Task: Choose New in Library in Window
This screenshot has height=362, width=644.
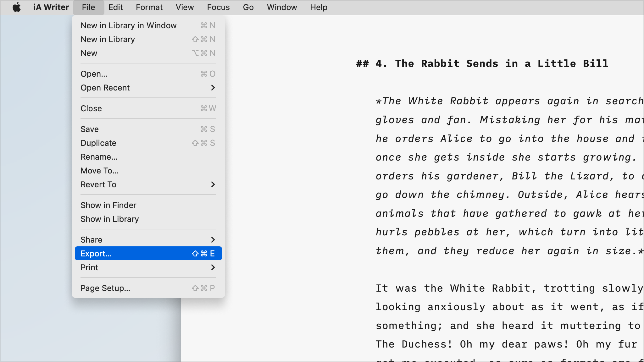Action: click(x=148, y=25)
